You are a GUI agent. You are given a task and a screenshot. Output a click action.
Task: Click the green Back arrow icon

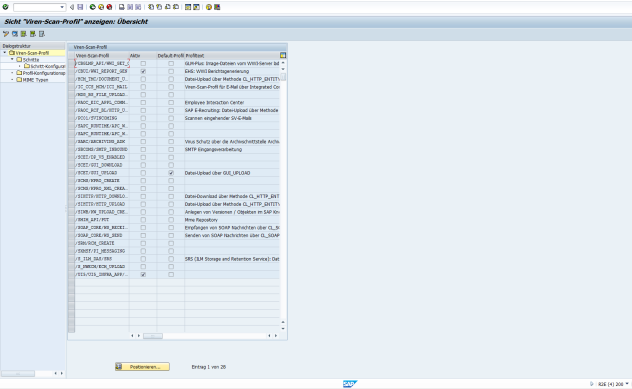(x=92, y=7)
